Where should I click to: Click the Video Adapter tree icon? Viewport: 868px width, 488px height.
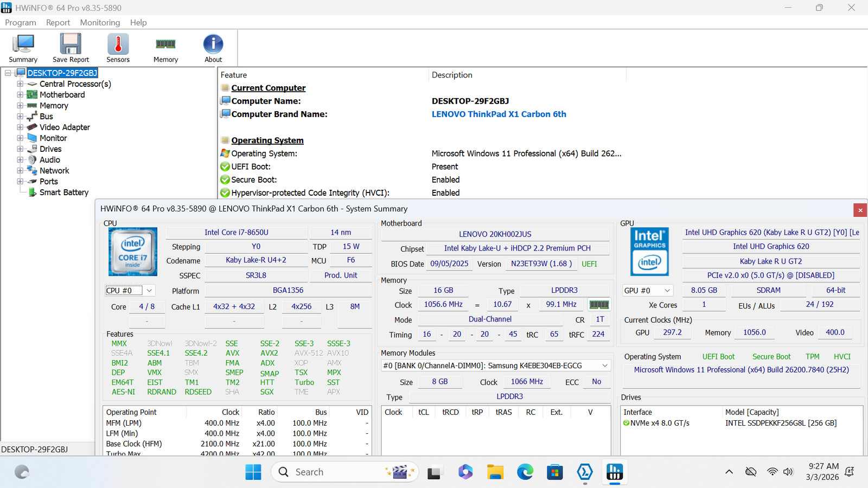(32, 127)
